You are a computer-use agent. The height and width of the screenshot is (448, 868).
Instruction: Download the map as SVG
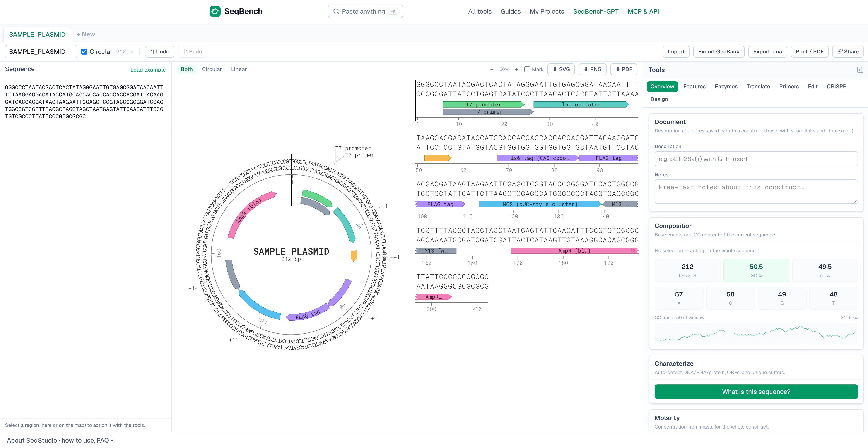coord(561,69)
